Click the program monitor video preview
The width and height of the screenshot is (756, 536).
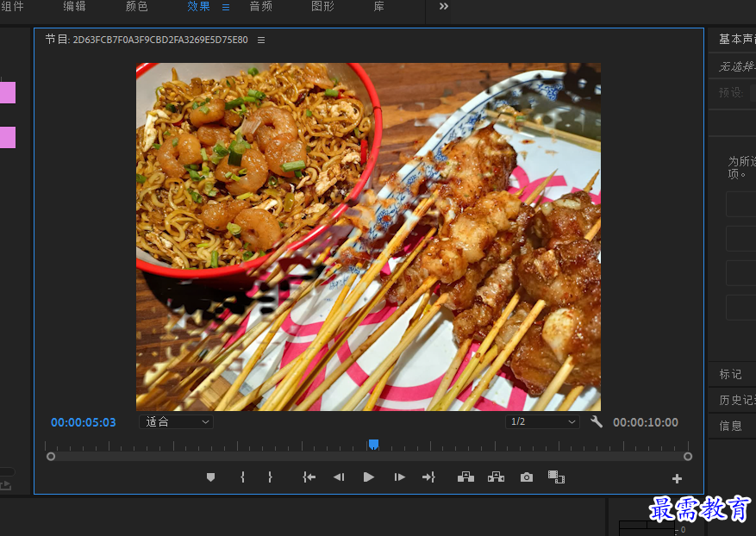click(368, 237)
